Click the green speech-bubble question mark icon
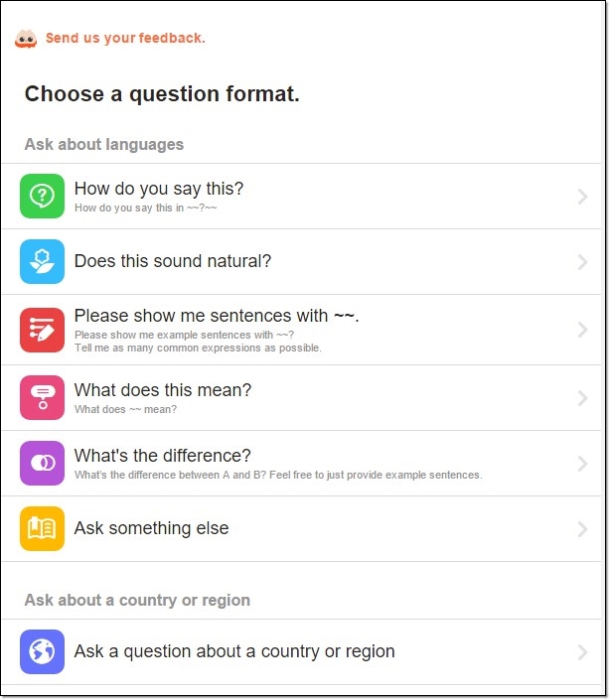The width and height of the screenshot is (610, 700). click(42, 196)
